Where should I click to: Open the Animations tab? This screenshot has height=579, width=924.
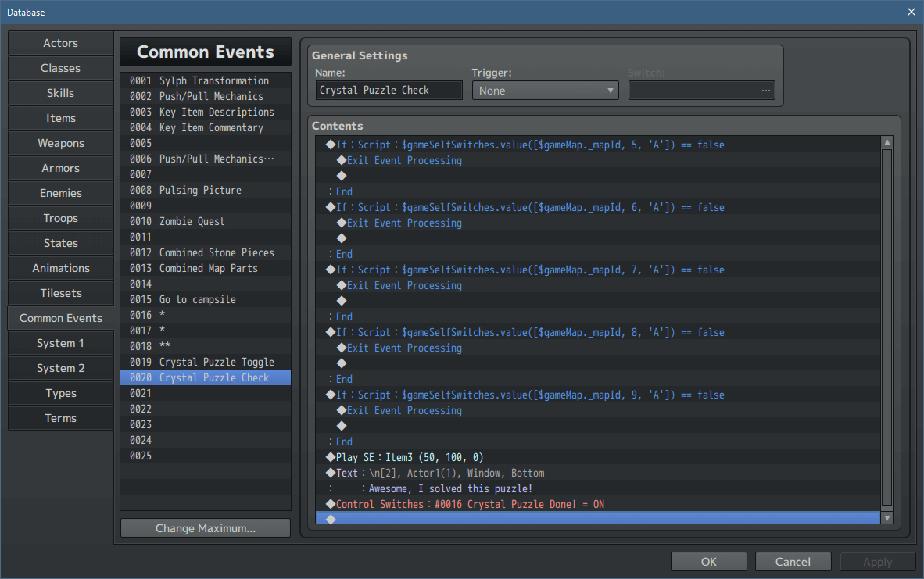click(x=61, y=268)
